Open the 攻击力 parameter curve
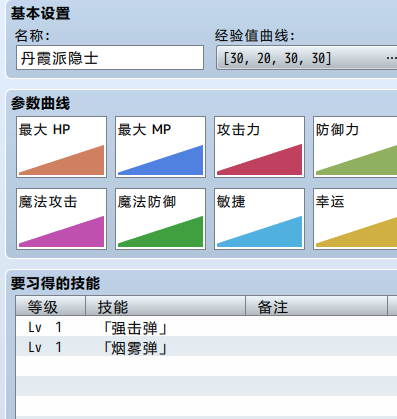Viewport: 397px width, 419px height. point(259,147)
